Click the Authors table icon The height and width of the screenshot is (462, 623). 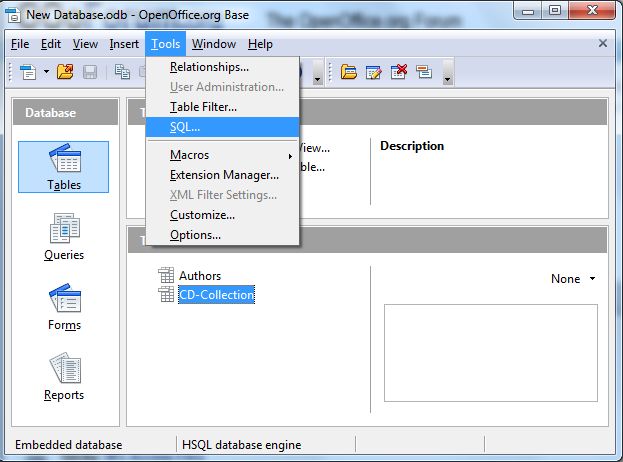pyautogui.click(x=166, y=275)
